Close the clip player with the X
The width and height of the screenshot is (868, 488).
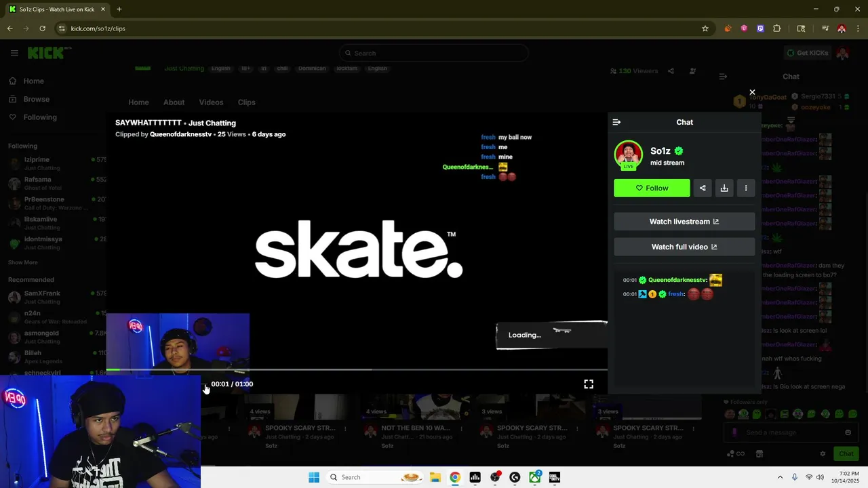pos(752,92)
